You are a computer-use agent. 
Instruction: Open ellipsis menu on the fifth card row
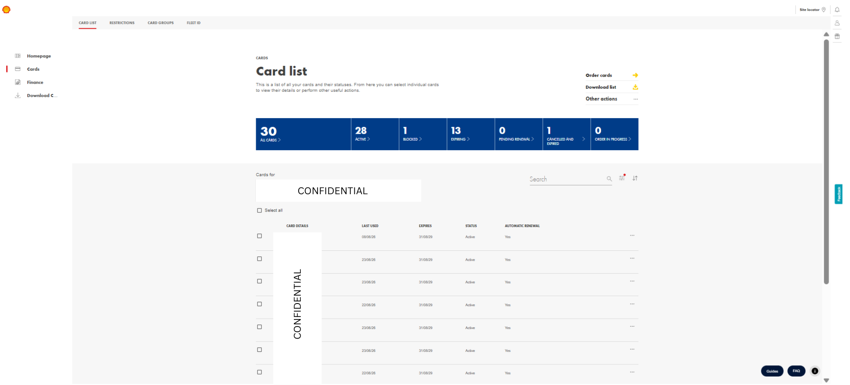click(x=632, y=326)
